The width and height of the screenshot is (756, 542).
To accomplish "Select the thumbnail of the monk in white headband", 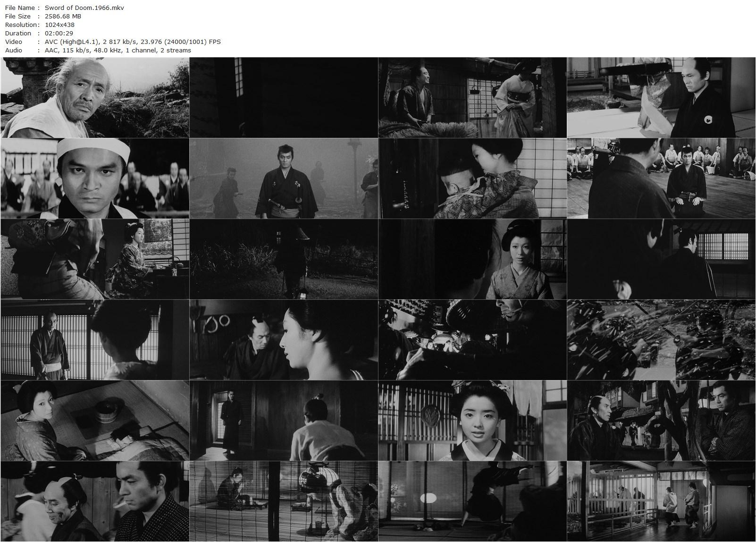I will coord(94,179).
